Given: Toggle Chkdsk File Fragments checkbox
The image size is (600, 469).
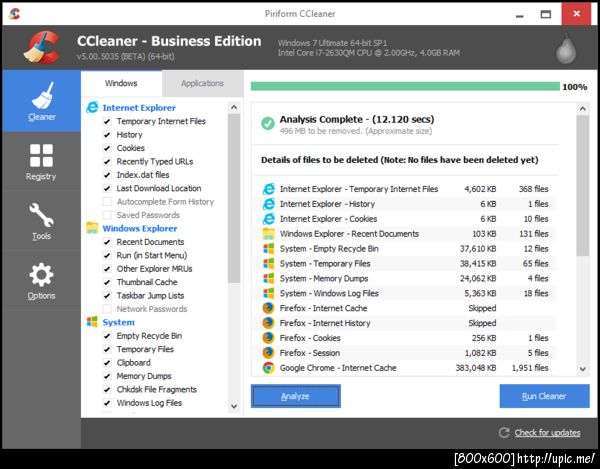Looking at the screenshot, I should (x=107, y=389).
